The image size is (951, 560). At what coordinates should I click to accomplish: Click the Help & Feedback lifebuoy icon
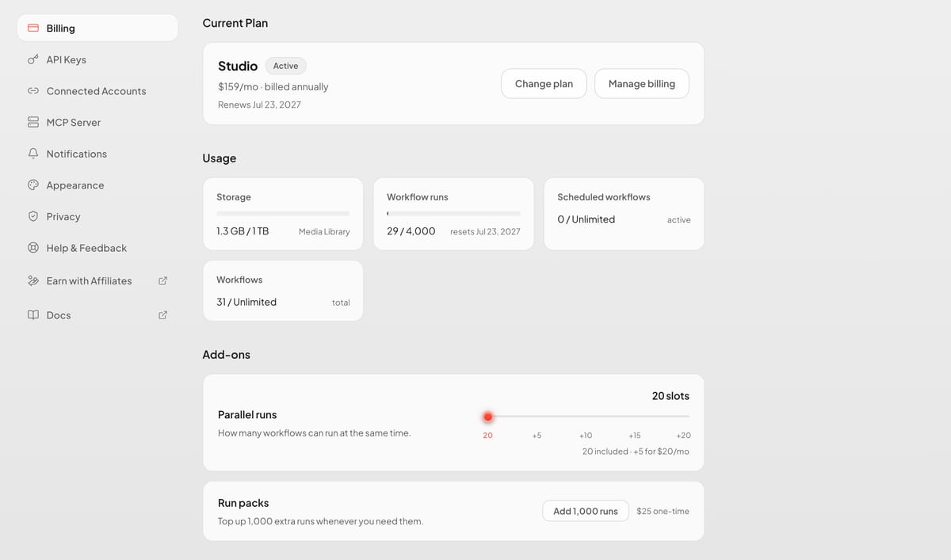pos(33,248)
